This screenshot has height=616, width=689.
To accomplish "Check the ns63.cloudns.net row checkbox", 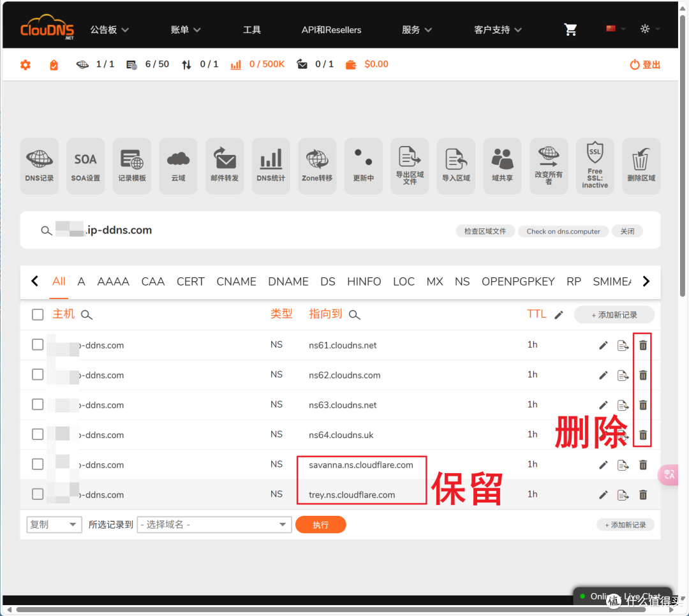I will tap(38, 404).
